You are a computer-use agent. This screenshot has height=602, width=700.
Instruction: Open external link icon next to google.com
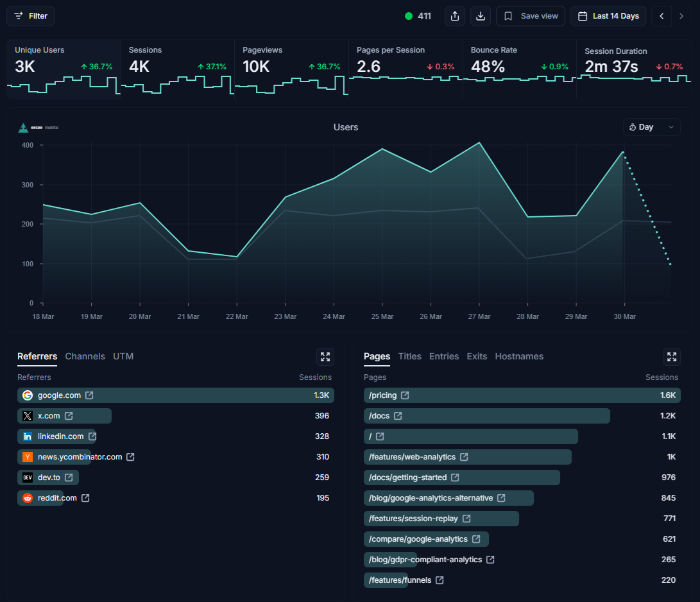click(90, 395)
